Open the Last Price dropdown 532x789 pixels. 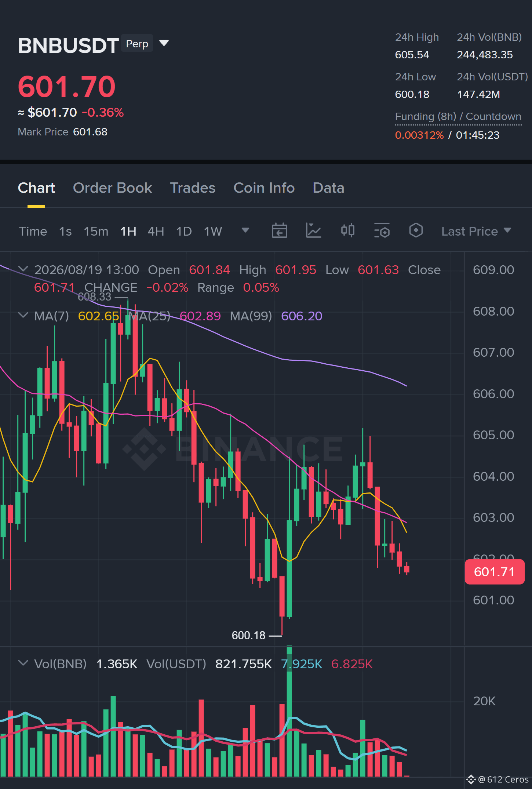tap(476, 231)
